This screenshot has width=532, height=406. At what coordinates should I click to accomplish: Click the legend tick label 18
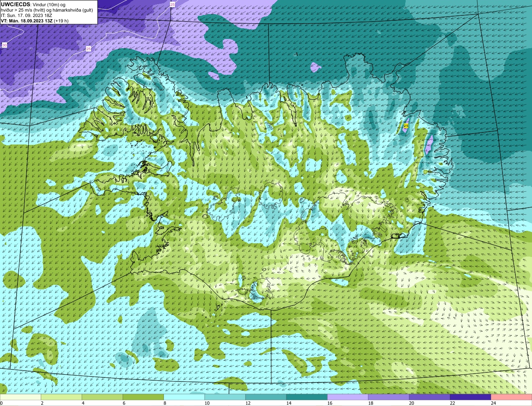pyautogui.click(x=370, y=403)
